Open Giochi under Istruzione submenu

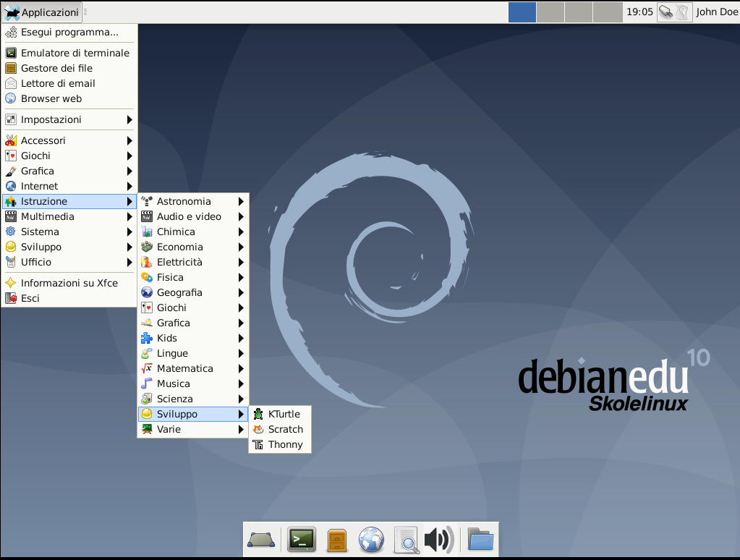tap(193, 308)
